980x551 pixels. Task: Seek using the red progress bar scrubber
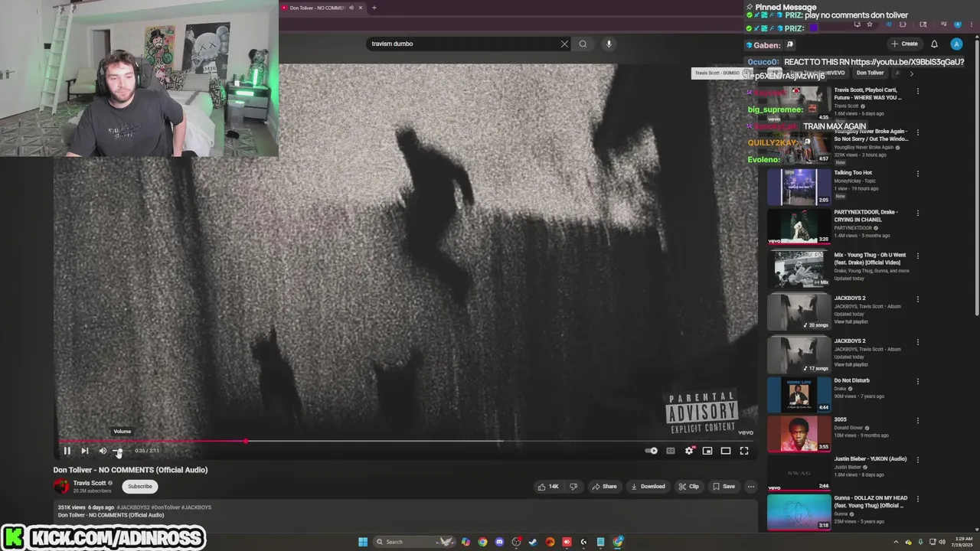[x=246, y=442]
